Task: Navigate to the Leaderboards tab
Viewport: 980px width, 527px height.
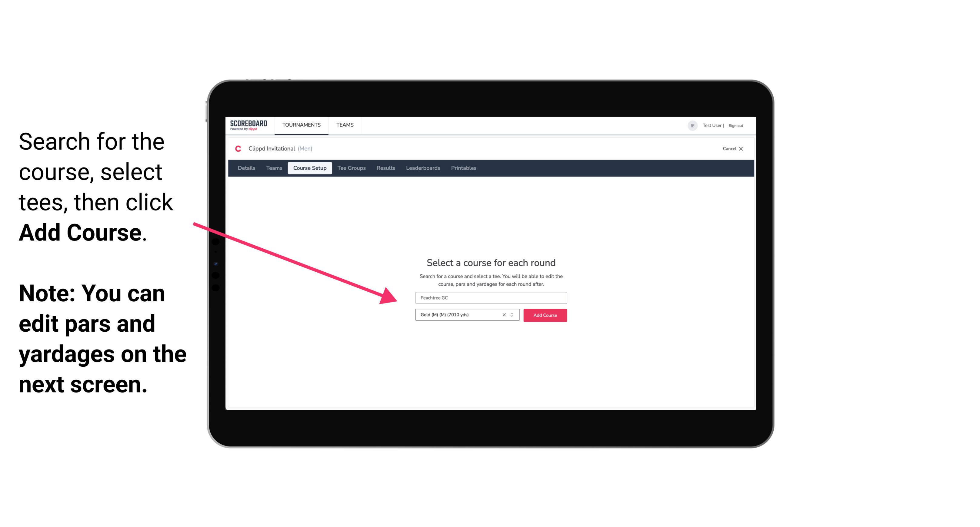Action: point(422,168)
